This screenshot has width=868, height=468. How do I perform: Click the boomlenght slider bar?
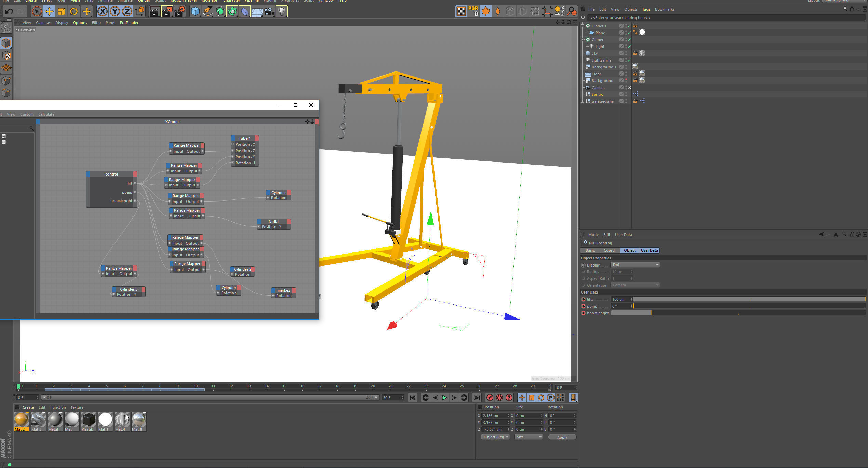click(x=738, y=313)
